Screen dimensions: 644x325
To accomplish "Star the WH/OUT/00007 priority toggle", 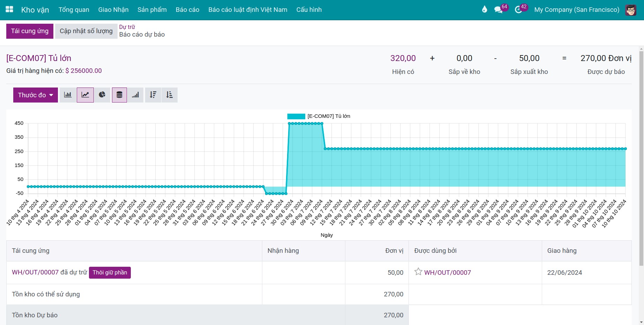I will 418,272.
